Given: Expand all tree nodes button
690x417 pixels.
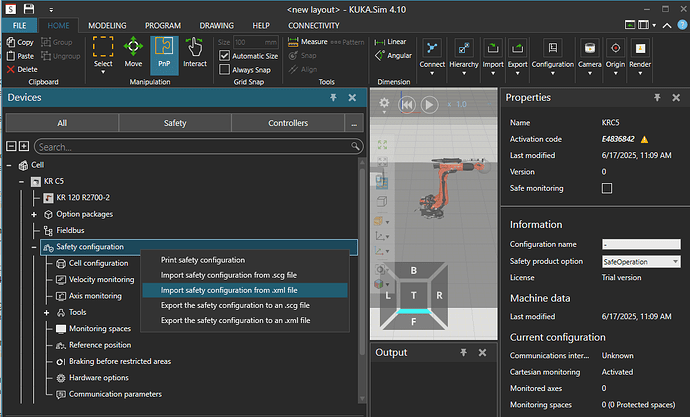Looking at the screenshot, I should 24,146.
